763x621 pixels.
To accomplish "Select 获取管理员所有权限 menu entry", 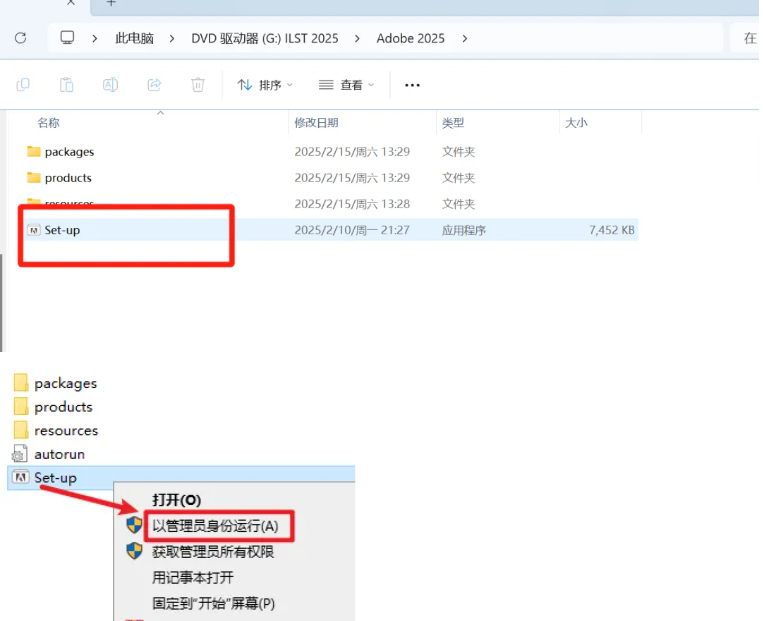I will click(213, 552).
